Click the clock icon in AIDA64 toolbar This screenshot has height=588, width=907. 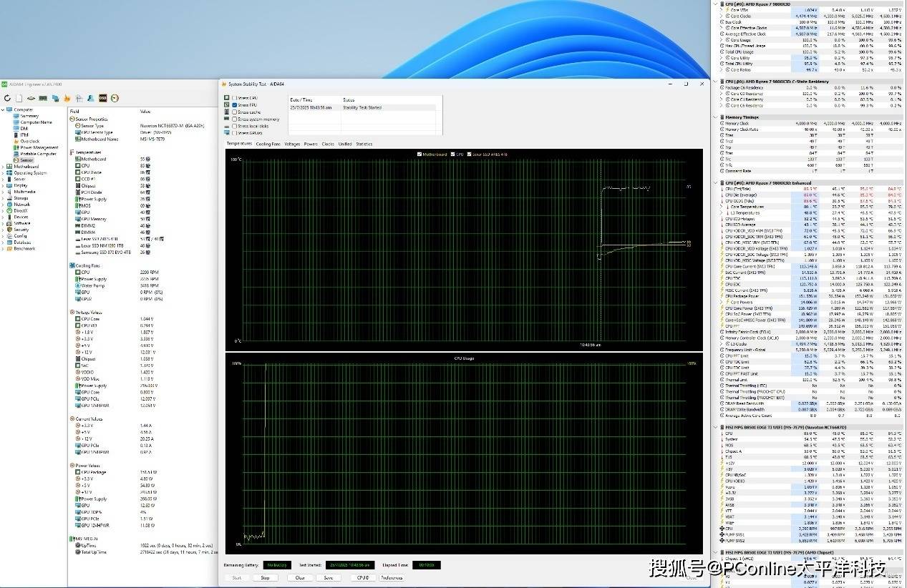115,98
